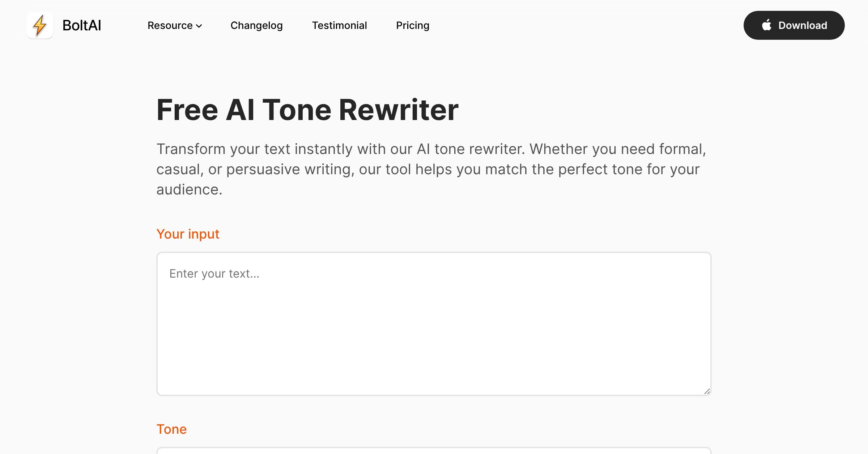This screenshot has width=868, height=454.
Task: Click the word 'Rewriter' in the title
Action: point(399,110)
